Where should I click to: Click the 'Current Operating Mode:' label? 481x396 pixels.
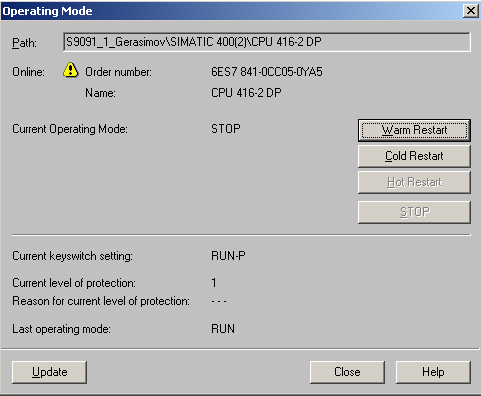click(70, 129)
